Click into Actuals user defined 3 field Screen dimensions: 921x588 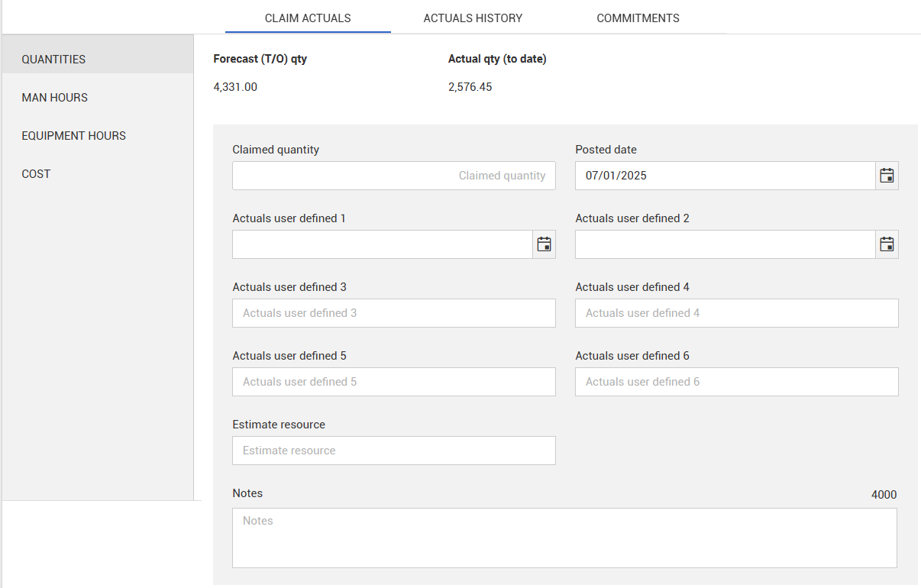click(x=393, y=313)
